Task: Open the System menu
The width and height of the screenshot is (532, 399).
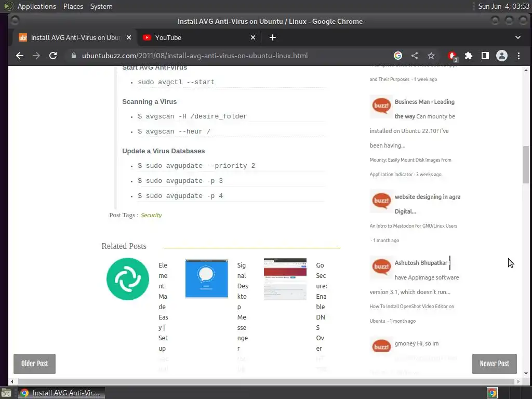Action: (101, 6)
